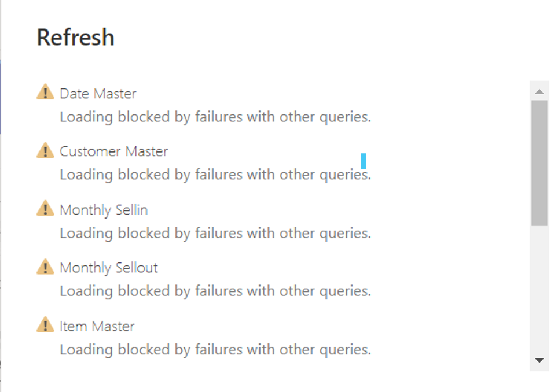554x392 pixels.
Task: Click the warning icon beside Monthly Sellin
Action: [x=45, y=209]
